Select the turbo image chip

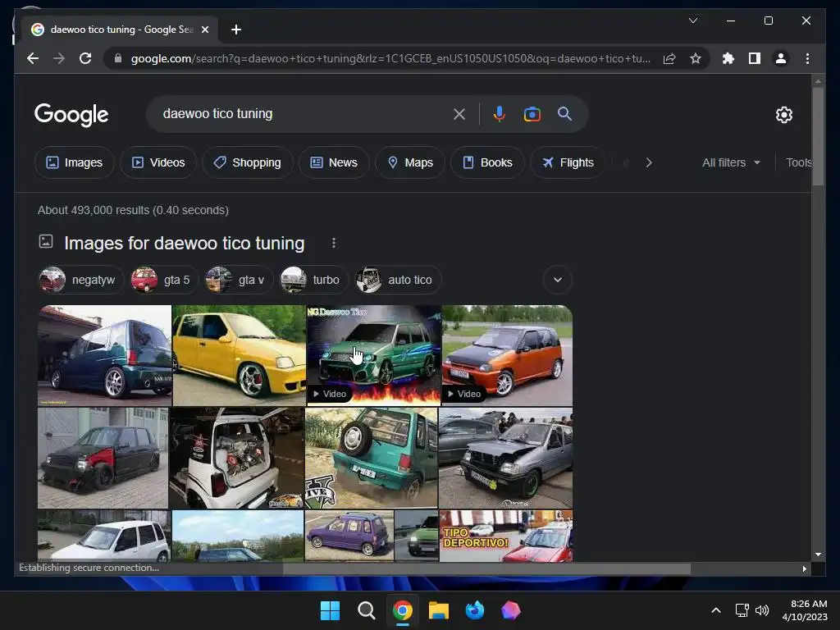click(x=314, y=280)
